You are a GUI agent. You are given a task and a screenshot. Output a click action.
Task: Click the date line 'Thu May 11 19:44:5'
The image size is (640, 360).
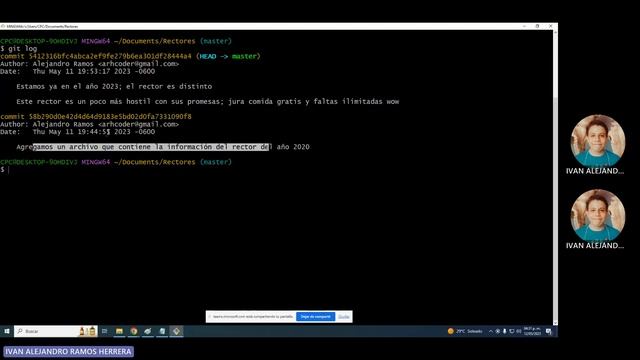coord(78,132)
